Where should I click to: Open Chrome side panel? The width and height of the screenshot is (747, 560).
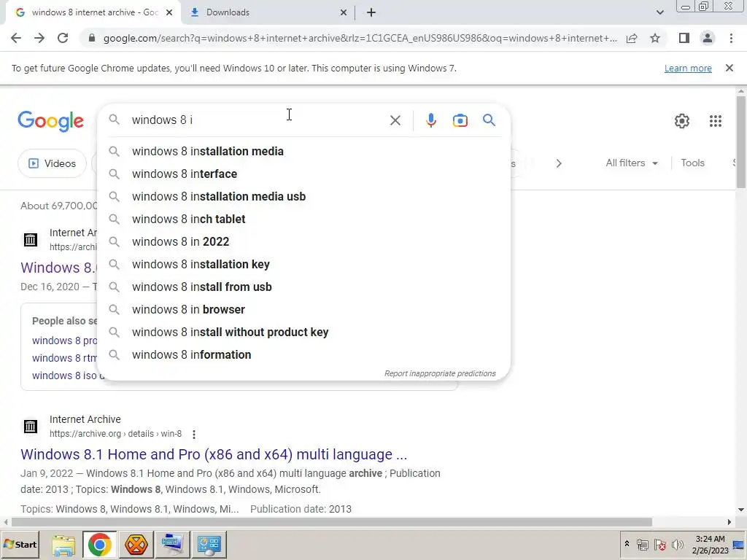[684, 38]
